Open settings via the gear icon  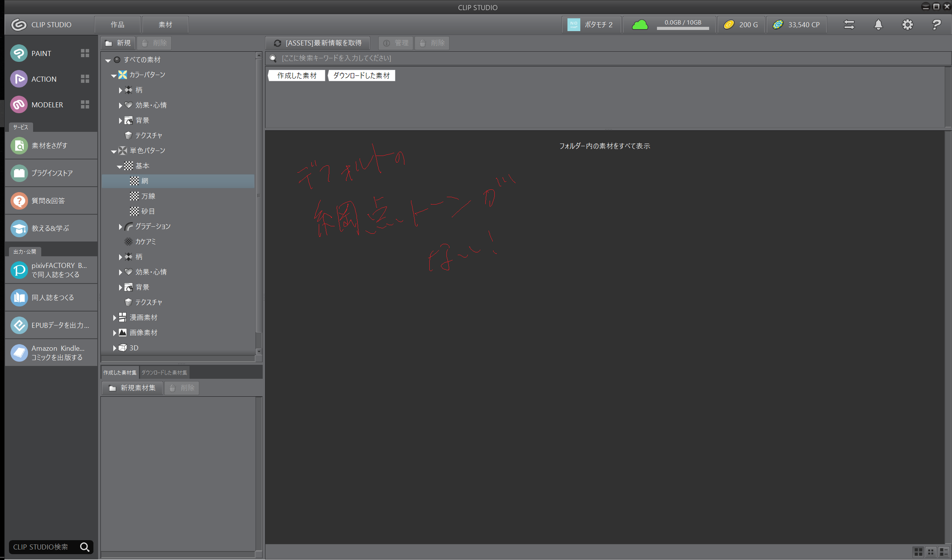point(907,25)
